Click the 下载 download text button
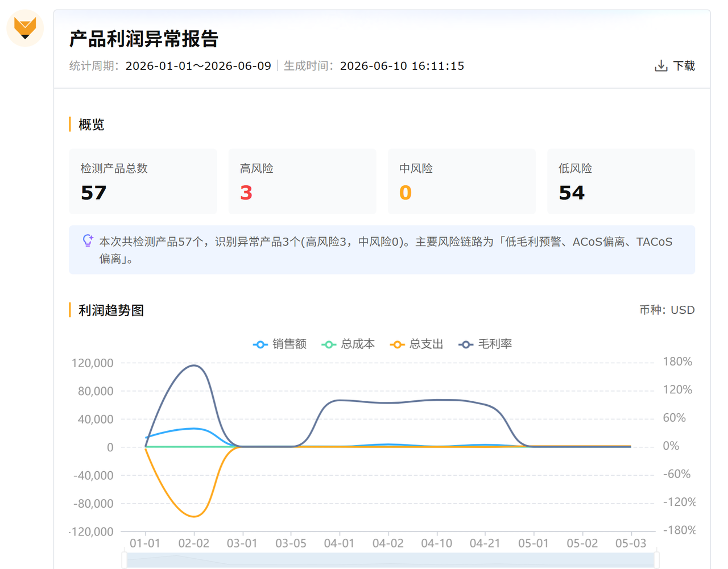The width and height of the screenshot is (728, 569). point(684,66)
